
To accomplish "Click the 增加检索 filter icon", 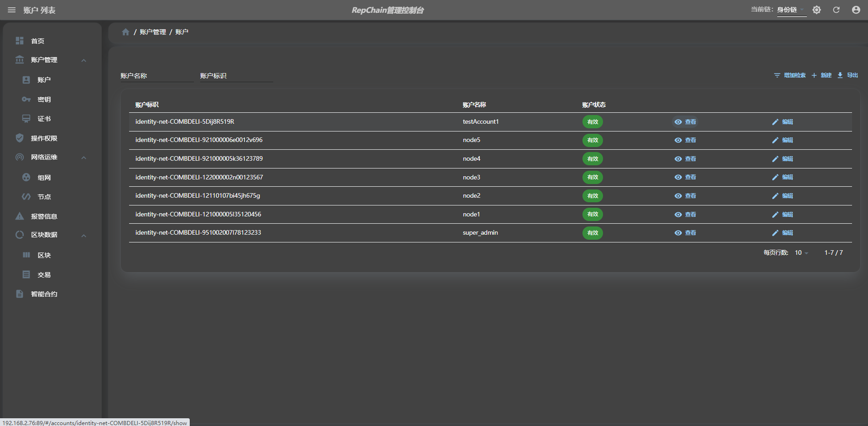I will click(777, 75).
